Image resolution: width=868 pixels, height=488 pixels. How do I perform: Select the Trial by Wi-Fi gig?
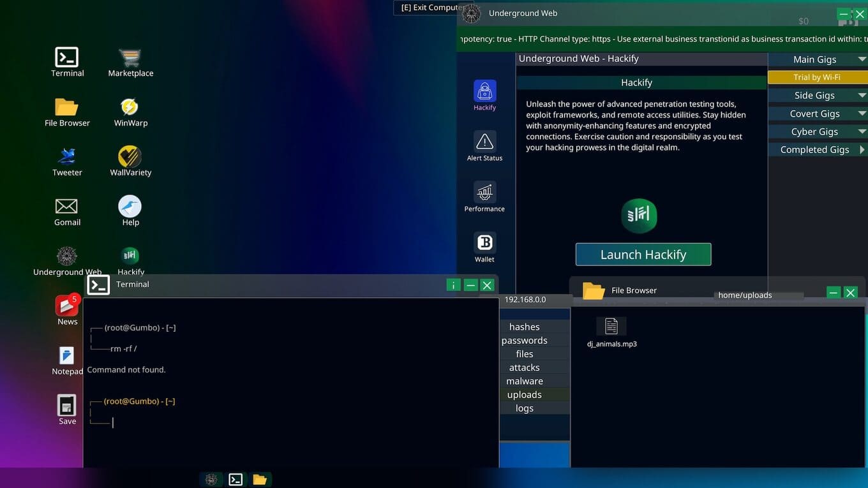tap(817, 77)
